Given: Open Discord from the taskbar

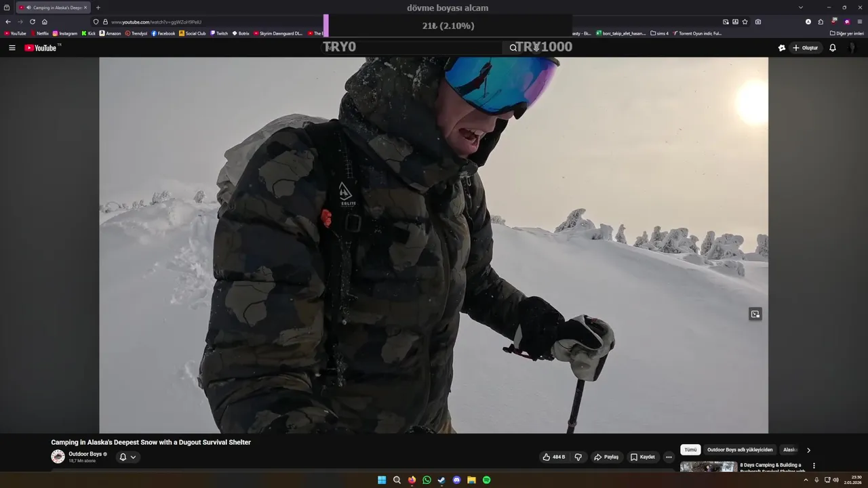Looking at the screenshot, I should [x=456, y=480].
